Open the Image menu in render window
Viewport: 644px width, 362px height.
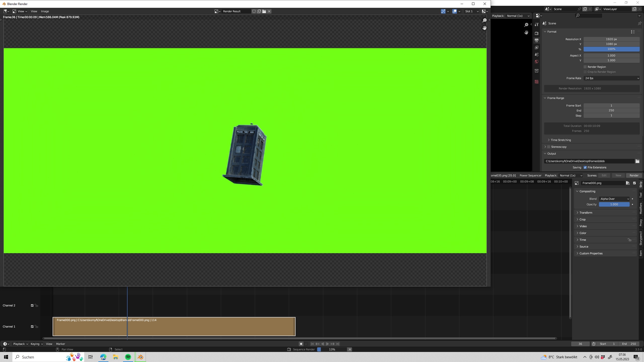pyautogui.click(x=45, y=11)
